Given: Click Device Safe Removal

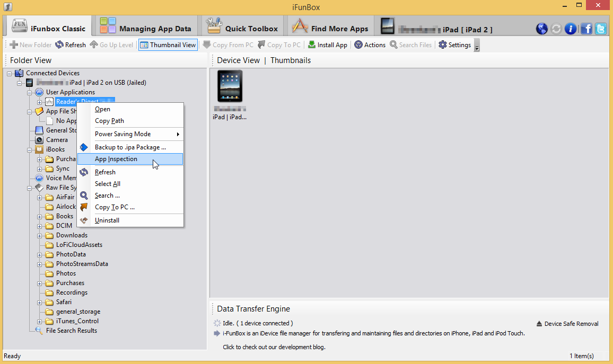Looking at the screenshot, I should pos(567,324).
